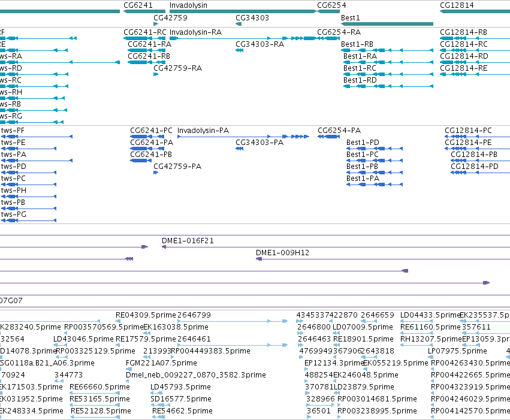Click EST RE66660.5prime
This screenshot has height=420, width=510.
click(x=99, y=387)
